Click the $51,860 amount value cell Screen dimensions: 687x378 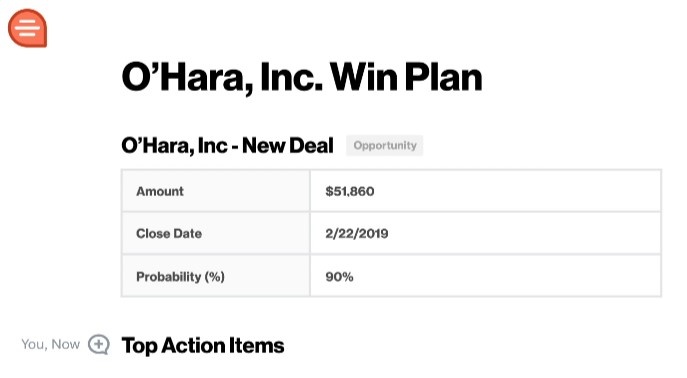coord(485,191)
